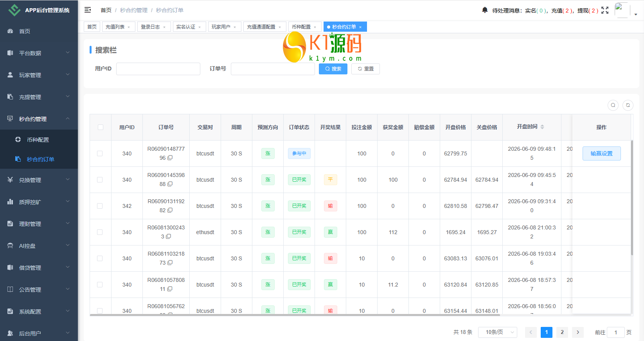Focus the 用户ID input field

[158, 69]
